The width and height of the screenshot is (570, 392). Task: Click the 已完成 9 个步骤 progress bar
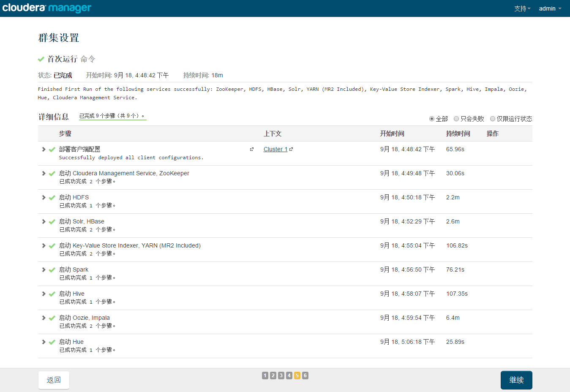point(113,116)
